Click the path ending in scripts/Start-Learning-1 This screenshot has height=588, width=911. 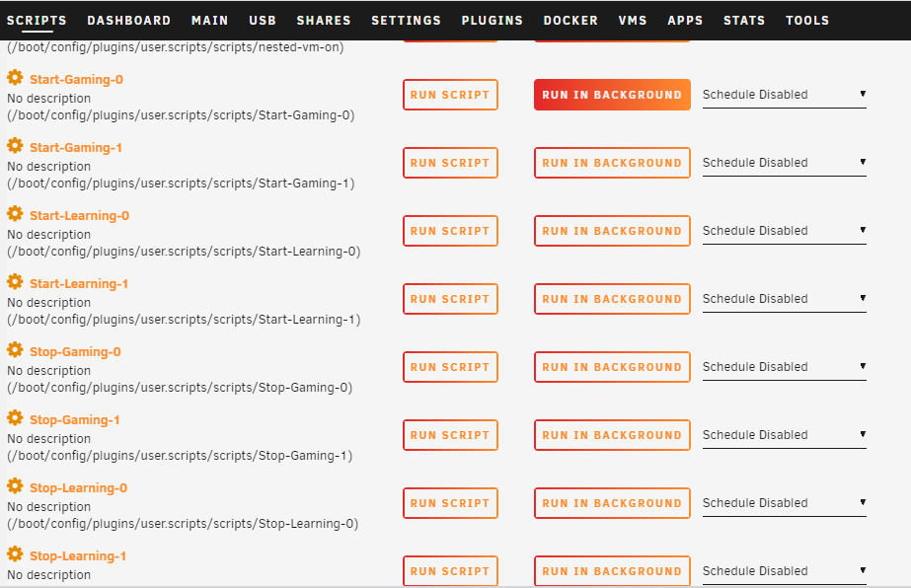184,319
